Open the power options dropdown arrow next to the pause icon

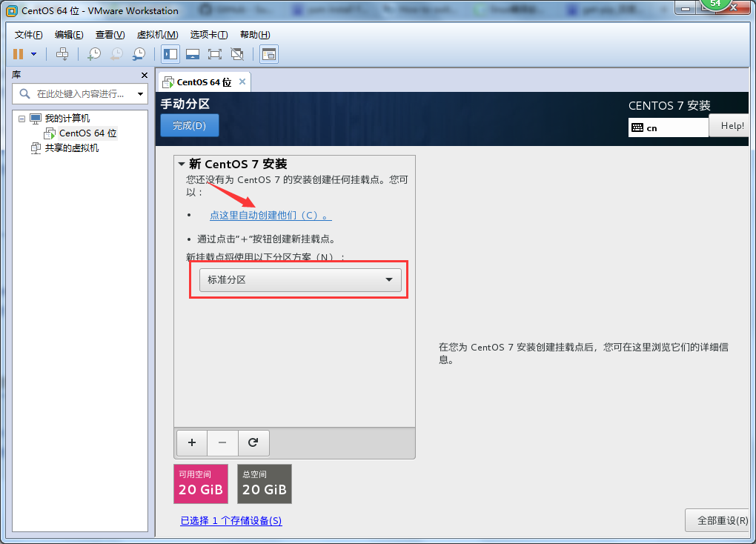(x=34, y=54)
